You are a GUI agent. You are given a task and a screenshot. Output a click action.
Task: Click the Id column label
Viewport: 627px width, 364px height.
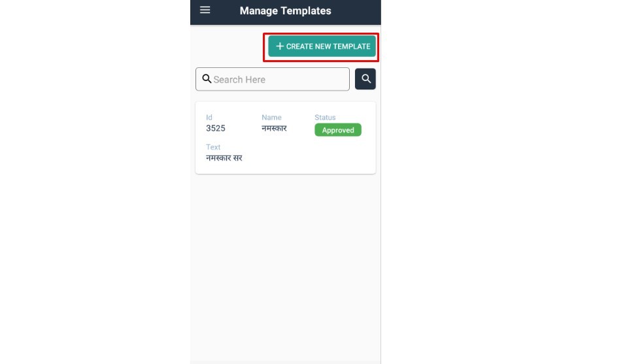(x=209, y=118)
